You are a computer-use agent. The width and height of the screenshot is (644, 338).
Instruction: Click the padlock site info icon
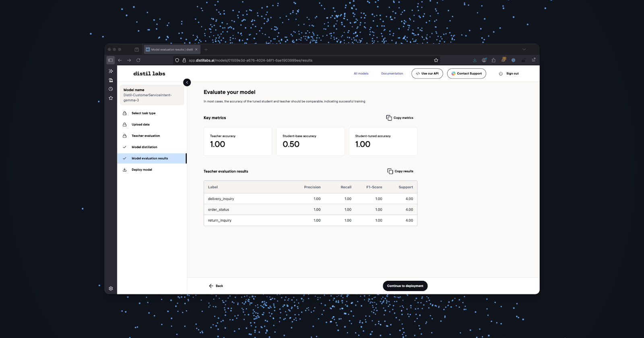click(184, 60)
